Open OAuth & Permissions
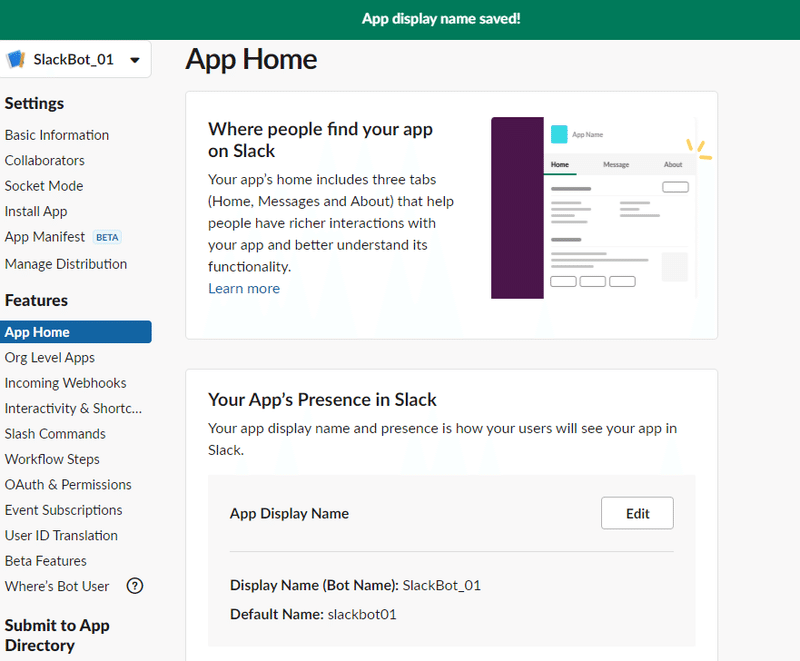 pyautogui.click(x=68, y=485)
